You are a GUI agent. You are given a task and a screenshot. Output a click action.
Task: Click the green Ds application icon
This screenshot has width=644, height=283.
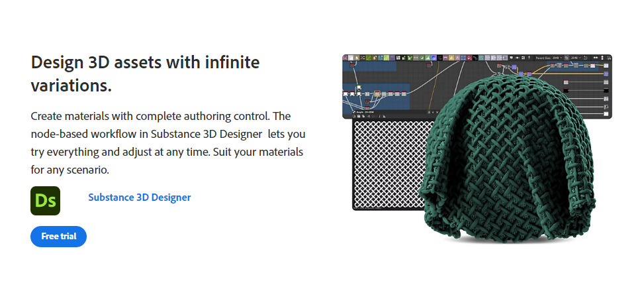tap(45, 201)
